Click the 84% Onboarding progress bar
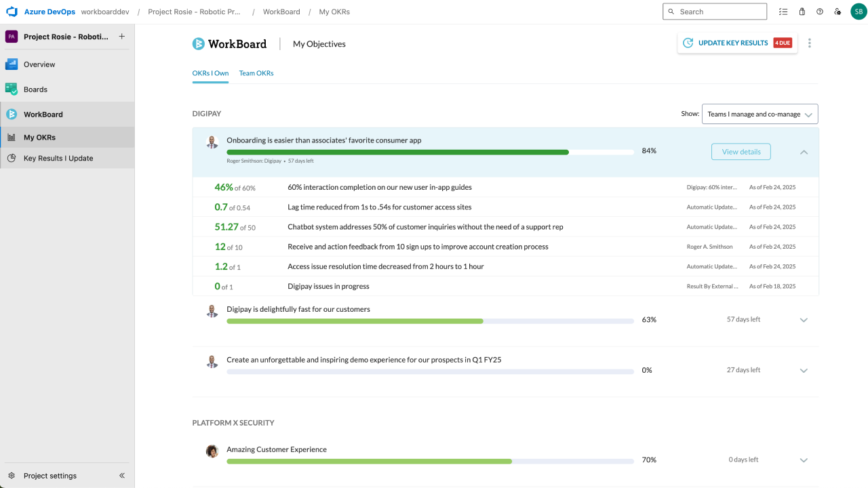This screenshot has width=868, height=488. click(430, 152)
